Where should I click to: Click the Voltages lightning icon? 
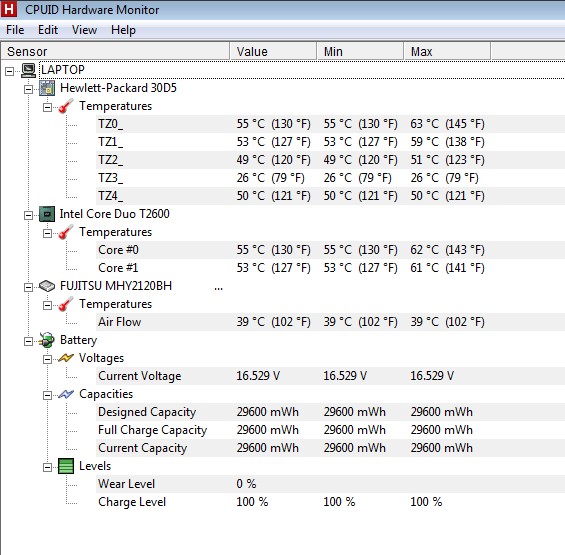pos(66,358)
